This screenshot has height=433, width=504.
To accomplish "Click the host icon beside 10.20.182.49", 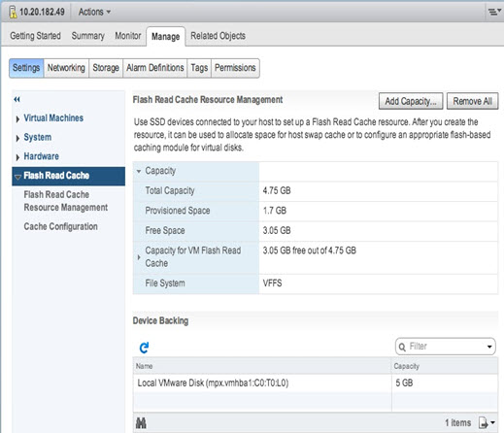I will click(13, 13).
